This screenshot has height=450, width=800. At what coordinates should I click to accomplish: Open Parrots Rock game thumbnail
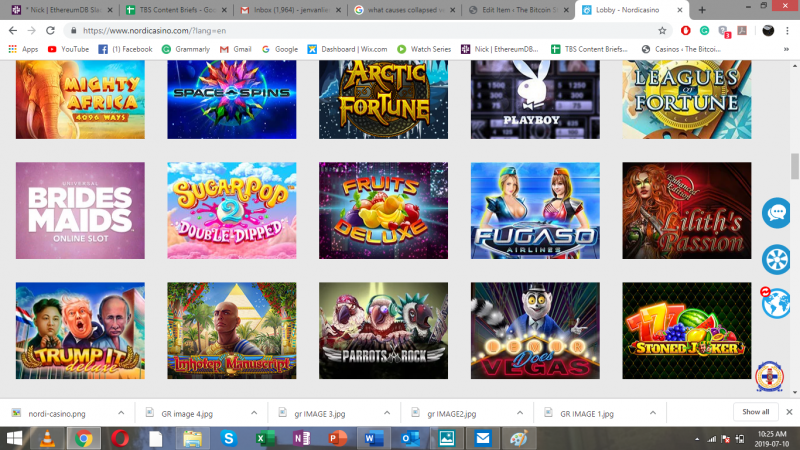(384, 331)
